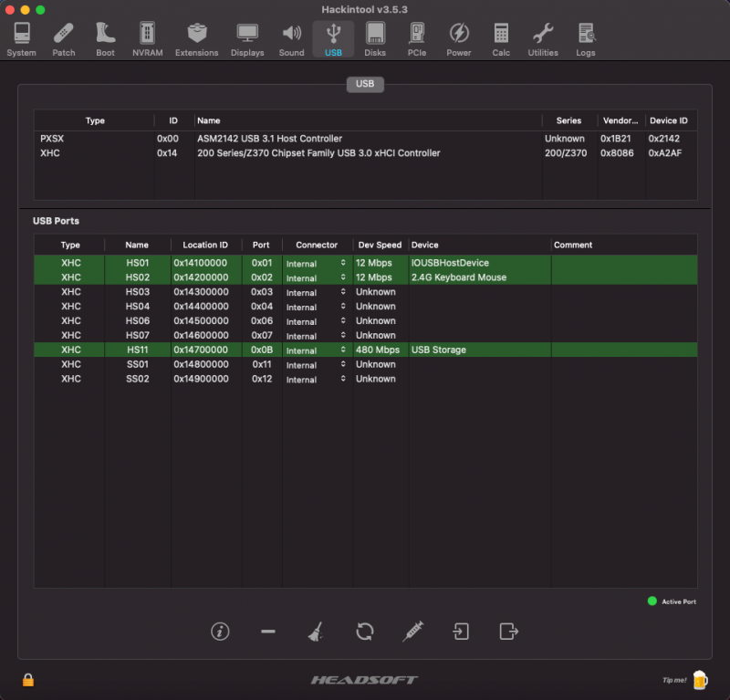Sort ports by Dev Speed column header
730x700 pixels.
(380, 245)
